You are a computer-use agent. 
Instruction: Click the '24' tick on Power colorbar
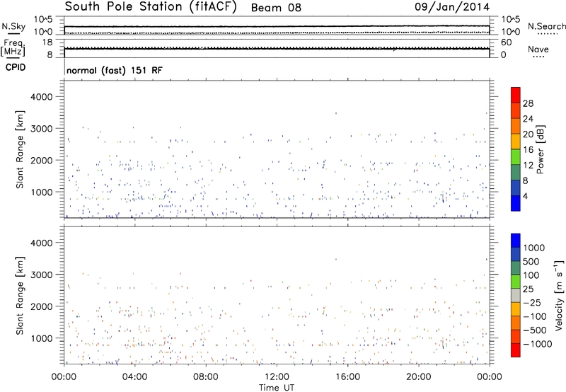click(x=528, y=119)
